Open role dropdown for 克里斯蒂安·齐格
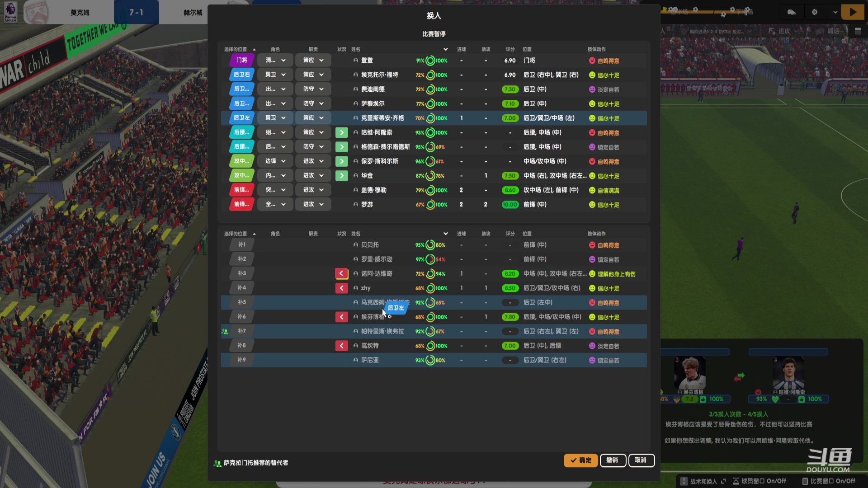The height and width of the screenshot is (488, 868). pyautogui.click(x=275, y=118)
